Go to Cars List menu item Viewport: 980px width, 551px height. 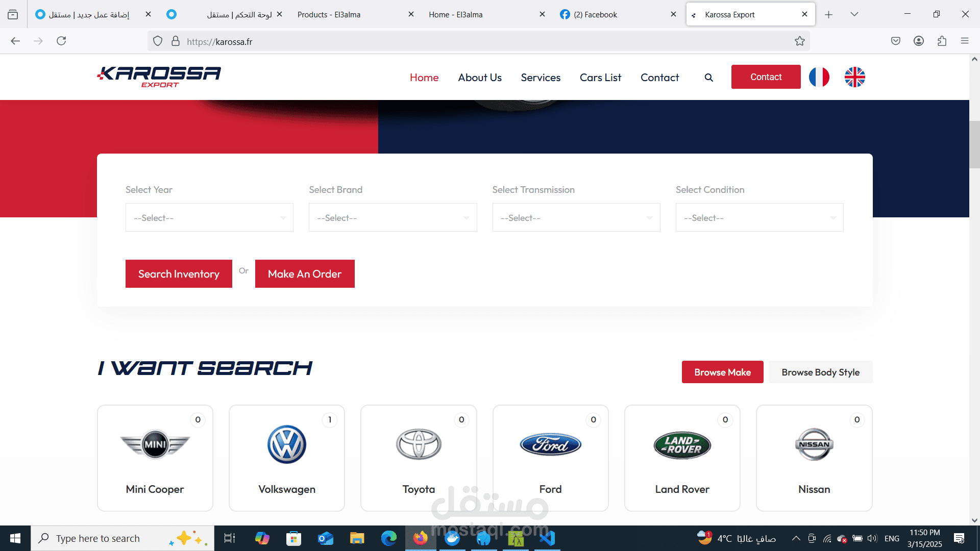[600, 78]
